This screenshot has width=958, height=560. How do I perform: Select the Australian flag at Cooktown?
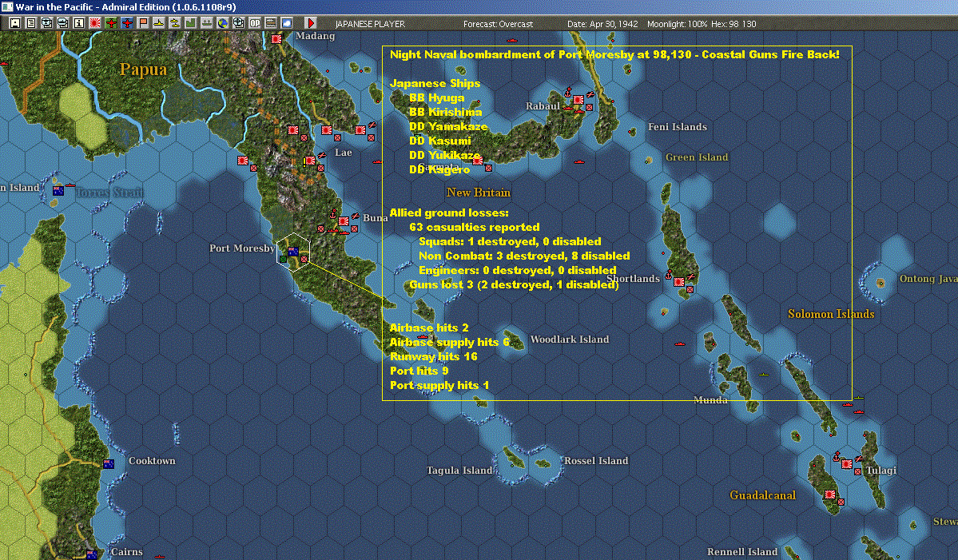(109, 464)
